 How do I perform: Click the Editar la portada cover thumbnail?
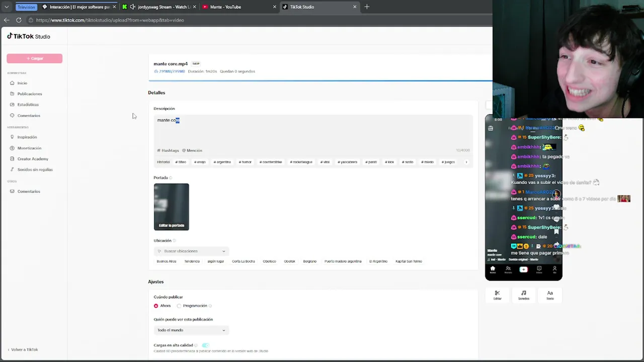172,207
